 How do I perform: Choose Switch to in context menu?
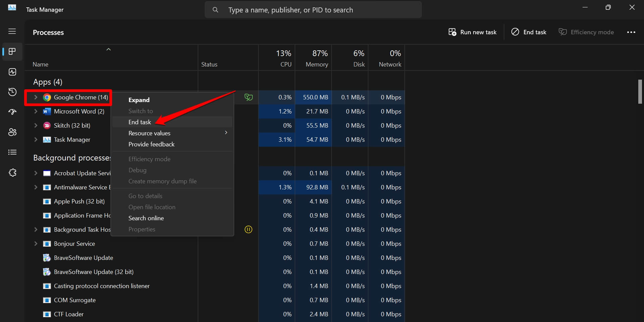pos(172,111)
